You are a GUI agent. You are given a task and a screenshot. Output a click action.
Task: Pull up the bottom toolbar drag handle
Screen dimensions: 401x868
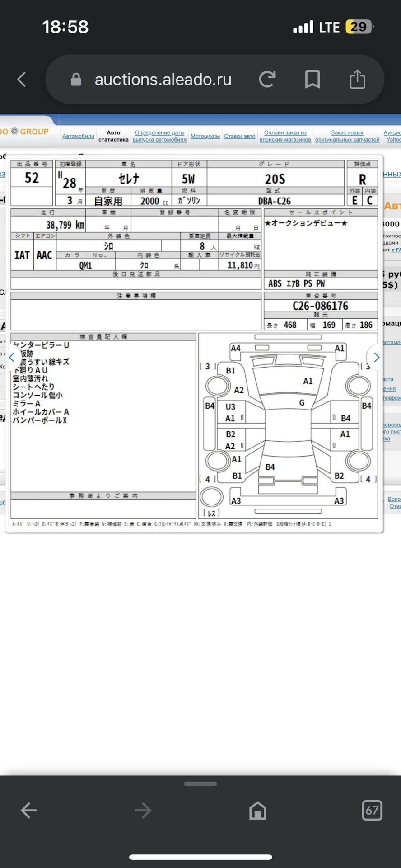[200, 783]
